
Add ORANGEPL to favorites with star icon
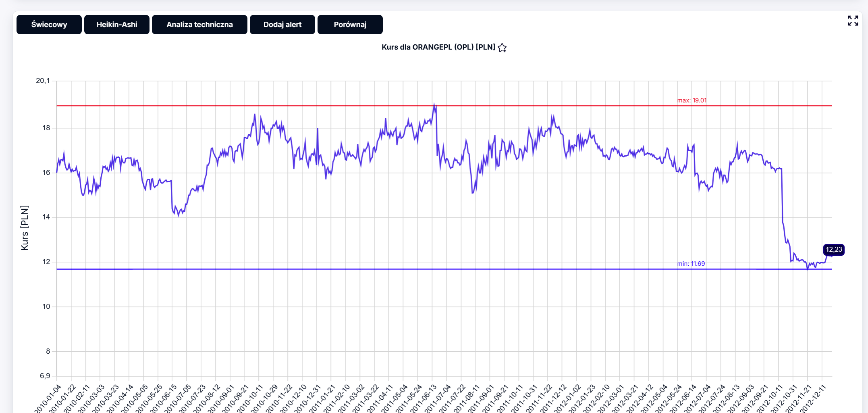pos(502,48)
